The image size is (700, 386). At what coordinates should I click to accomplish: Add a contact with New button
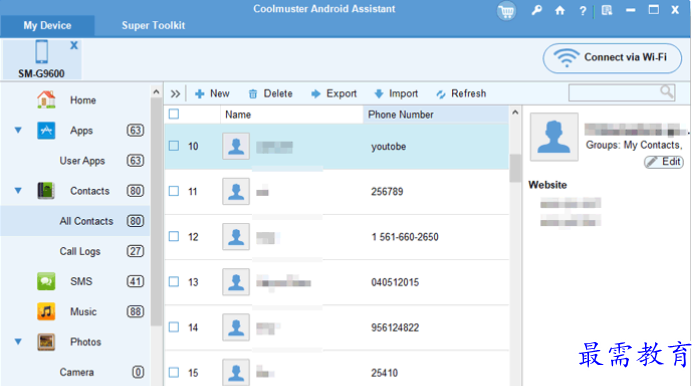(212, 94)
